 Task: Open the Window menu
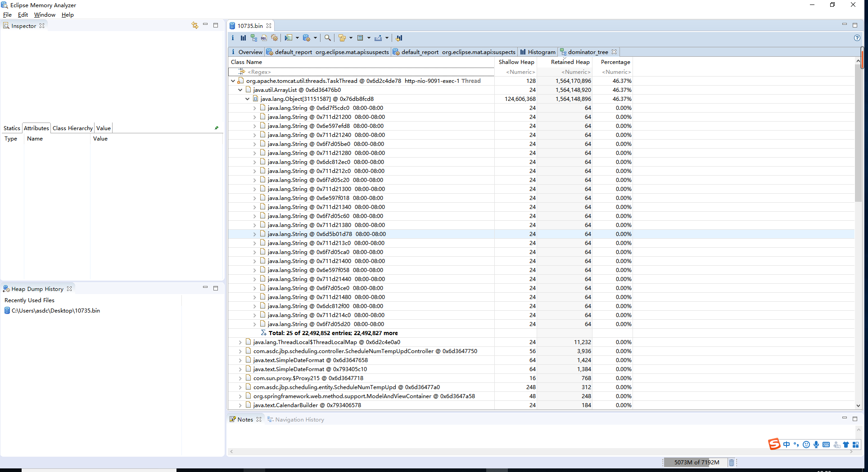tap(45, 15)
